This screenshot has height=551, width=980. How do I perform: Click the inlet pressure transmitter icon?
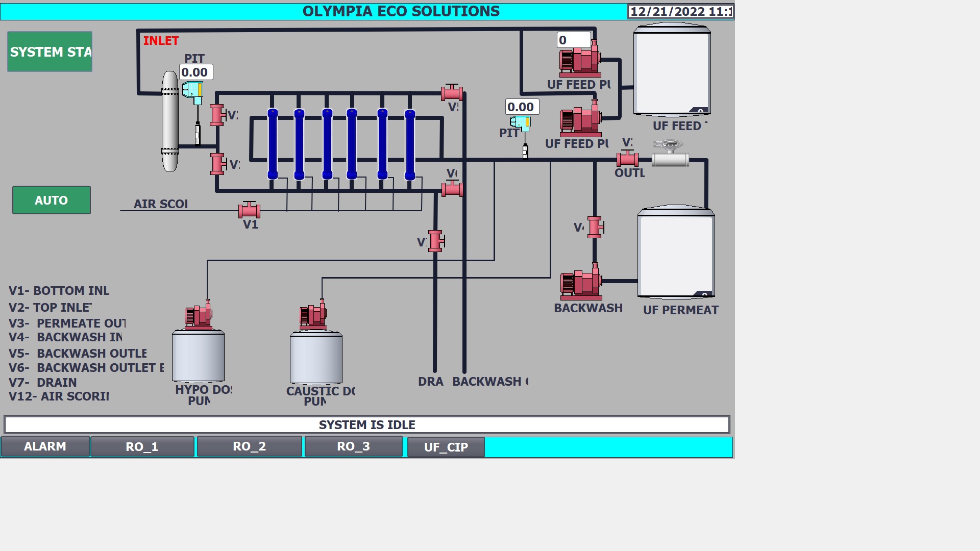coord(193,92)
